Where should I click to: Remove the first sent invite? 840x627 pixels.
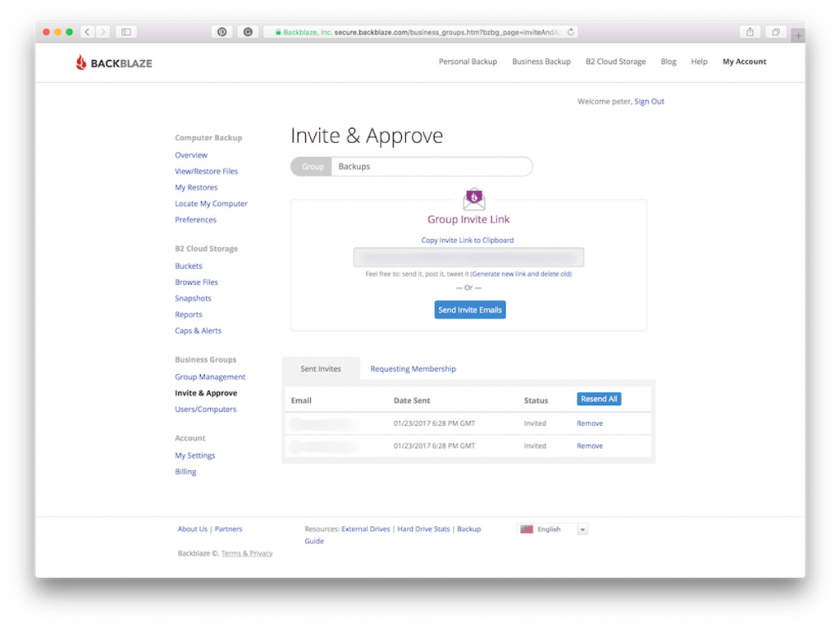coord(589,423)
